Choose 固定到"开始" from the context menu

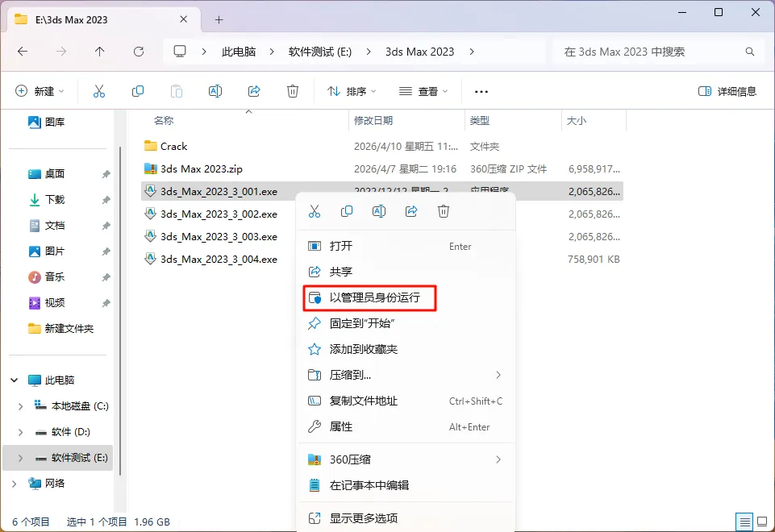coord(406,323)
